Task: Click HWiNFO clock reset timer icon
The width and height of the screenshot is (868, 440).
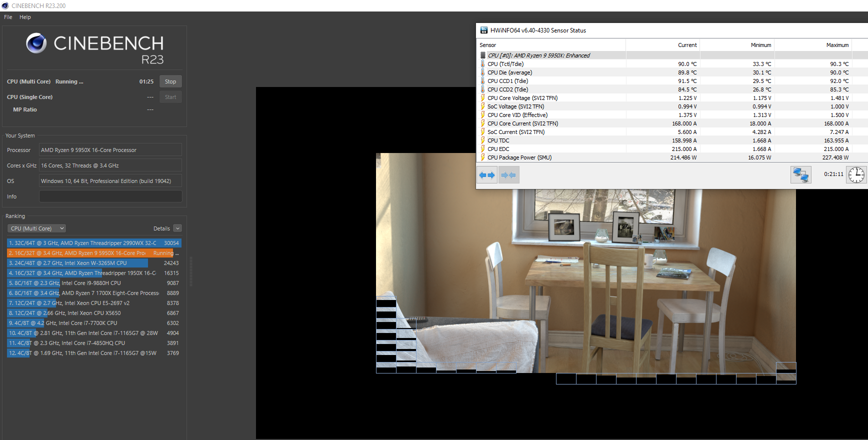Action: (856, 175)
